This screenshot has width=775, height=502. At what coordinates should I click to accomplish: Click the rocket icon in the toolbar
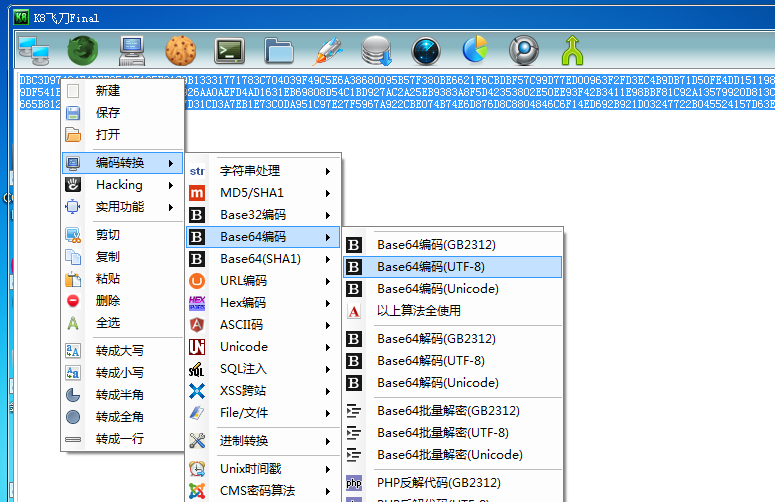328,48
